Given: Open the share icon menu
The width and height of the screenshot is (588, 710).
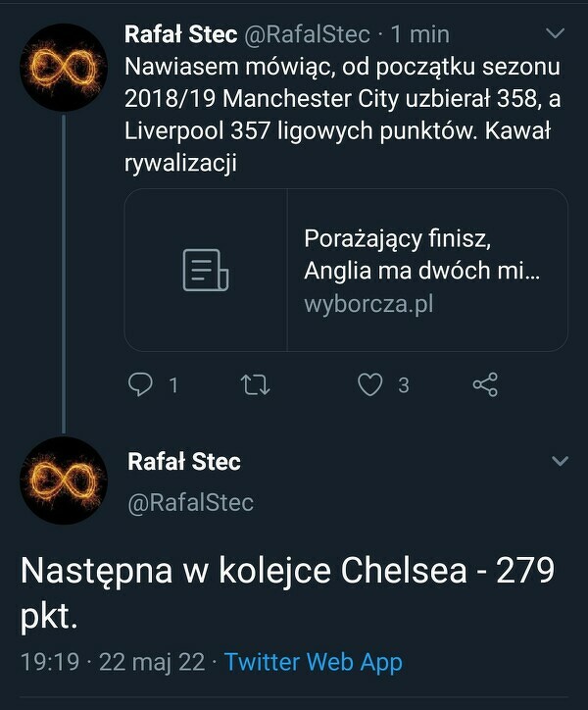Looking at the screenshot, I should [x=485, y=385].
